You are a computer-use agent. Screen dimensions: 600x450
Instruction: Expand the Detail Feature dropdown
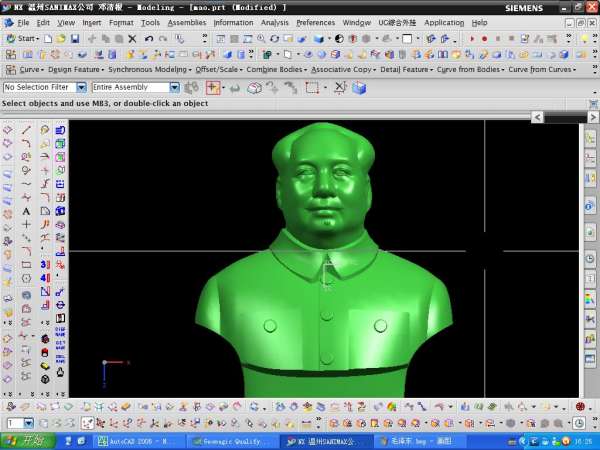(406, 70)
